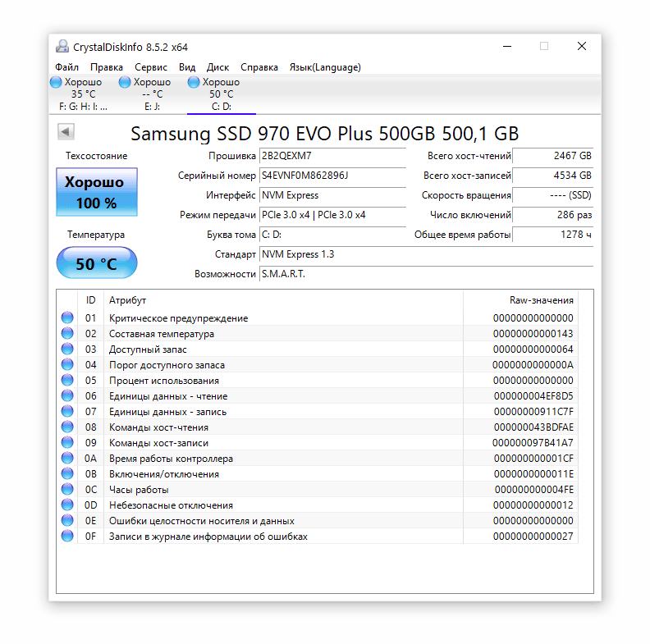Select the C: D: disk tab at 50 °C
The image size is (650, 644).
click(x=221, y=94)
